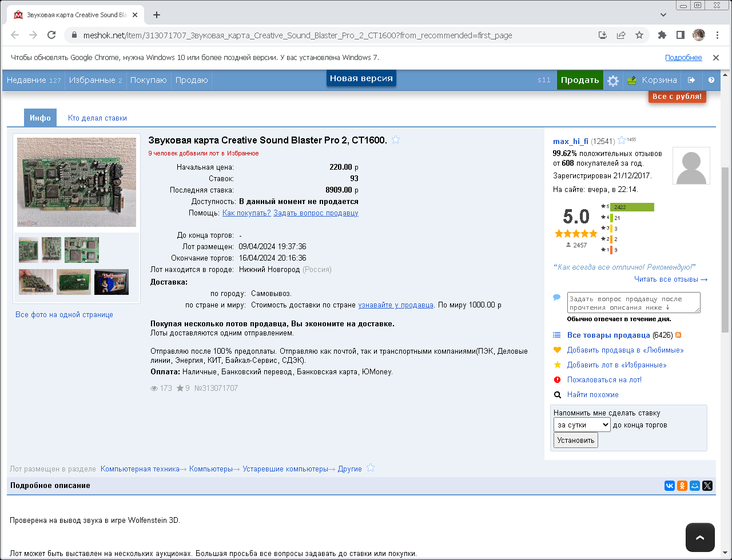Screen dimensions: 732x560
Task: Click Добавить продавца в «Любимые»
Action: [x=625, y=350]
